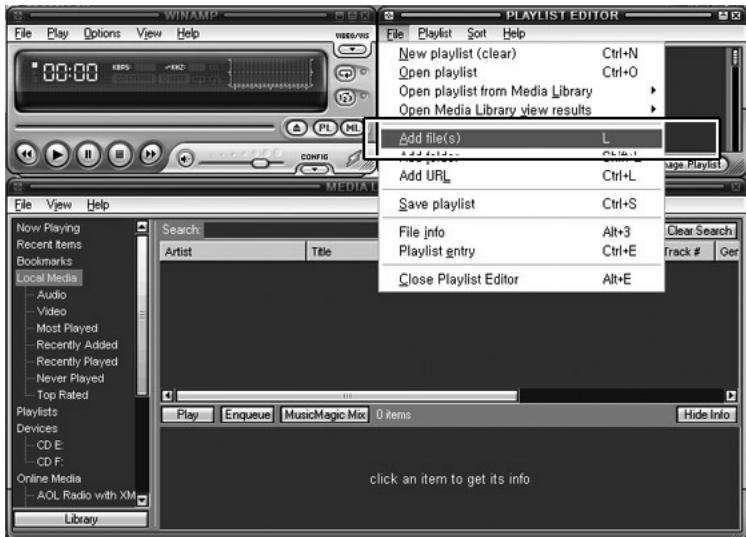The image size is (746, 537).
Task: Click the song position seek bar
Action: click(x=145, y=127)
